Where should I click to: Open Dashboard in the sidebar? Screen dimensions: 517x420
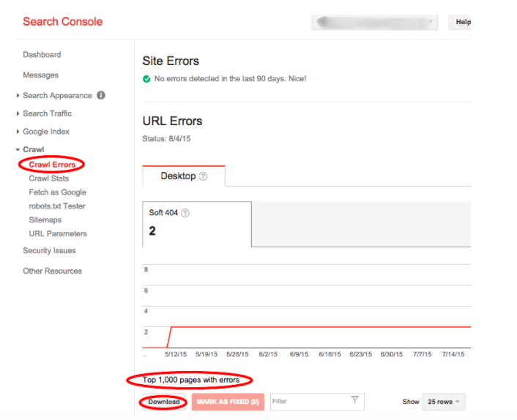pos(42,55)
